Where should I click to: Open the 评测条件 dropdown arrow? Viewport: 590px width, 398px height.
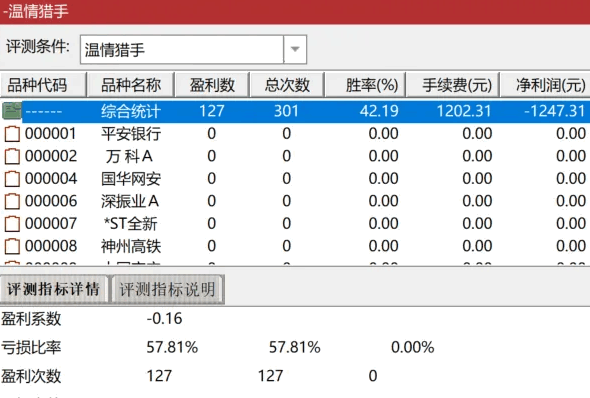pyautogui.click(x=295, y=49)
